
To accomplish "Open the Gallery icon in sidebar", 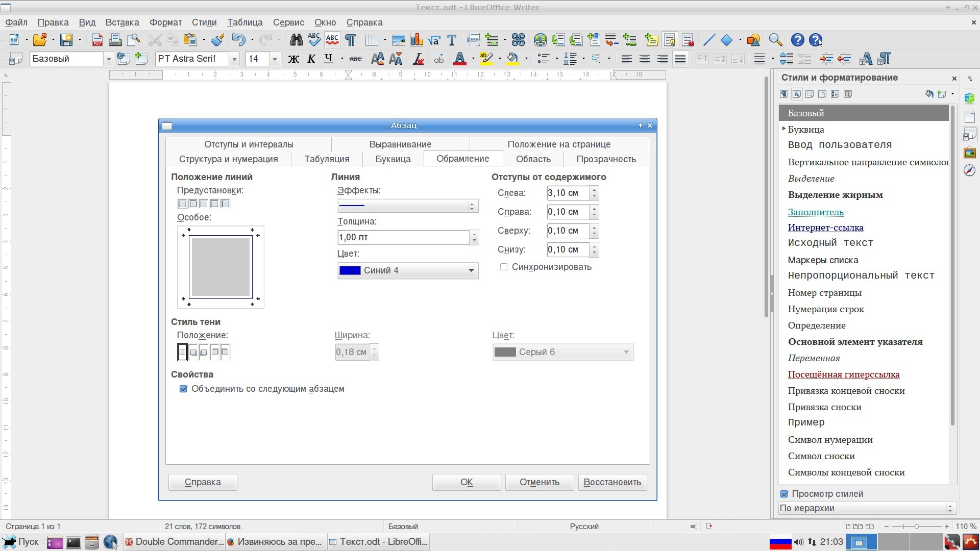I will coord(970,153).
